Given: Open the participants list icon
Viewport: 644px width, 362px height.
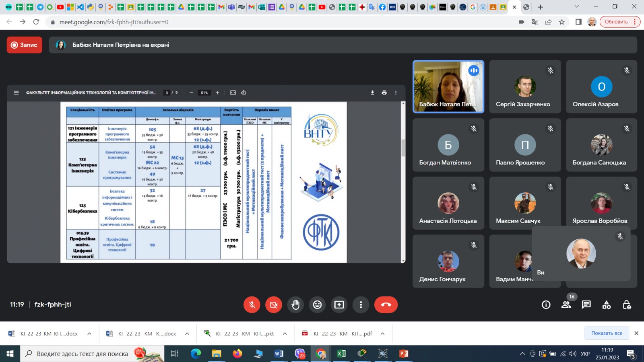Looking at the screenshot, I should click(x=566, y=304).
